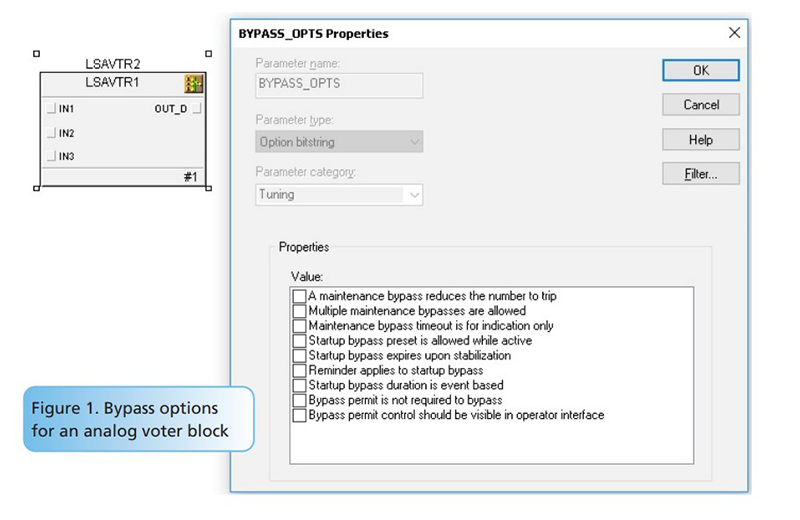The width and height of the screenshot is (800, 520).
Task: Click the Cancel button
Action: coord(700,105)
